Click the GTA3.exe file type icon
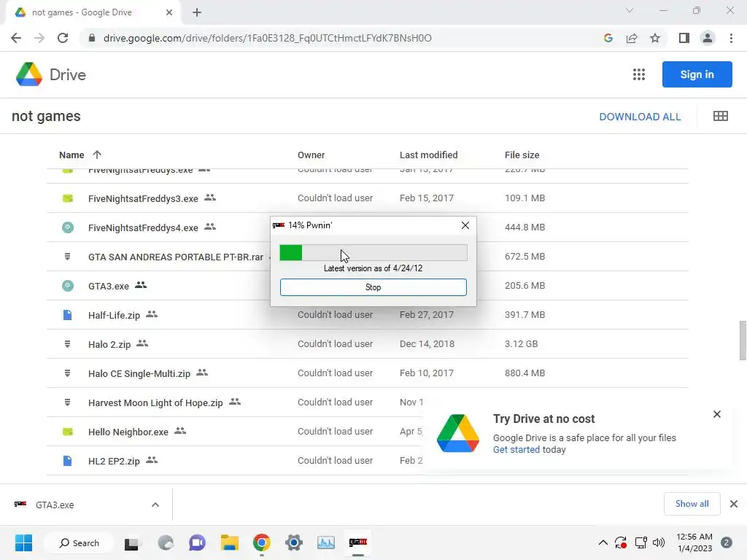 (x=68, y=286)
